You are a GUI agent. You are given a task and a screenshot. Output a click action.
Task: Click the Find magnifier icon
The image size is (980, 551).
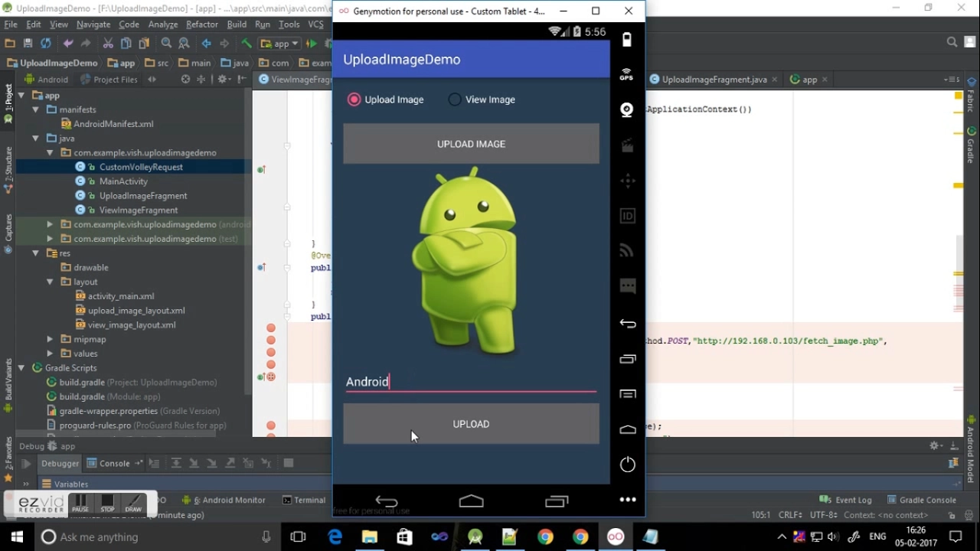point(166,44)
